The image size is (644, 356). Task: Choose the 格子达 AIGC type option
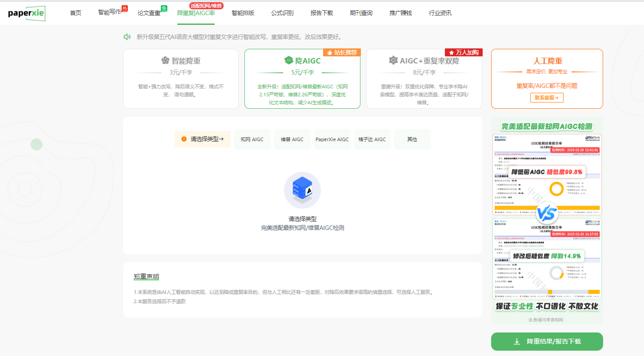click(x=372, y=139)
